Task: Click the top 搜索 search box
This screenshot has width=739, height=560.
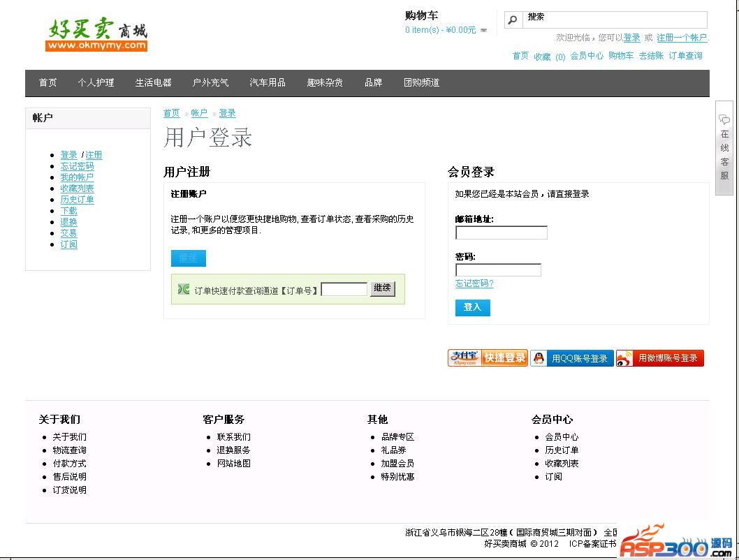Action: tap(615, 20)
